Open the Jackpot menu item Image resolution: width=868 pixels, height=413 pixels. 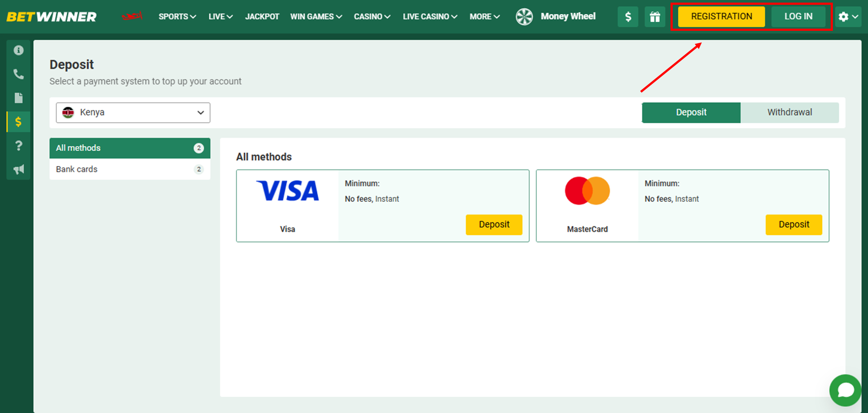pyautogui.click(x=262, y=17)
